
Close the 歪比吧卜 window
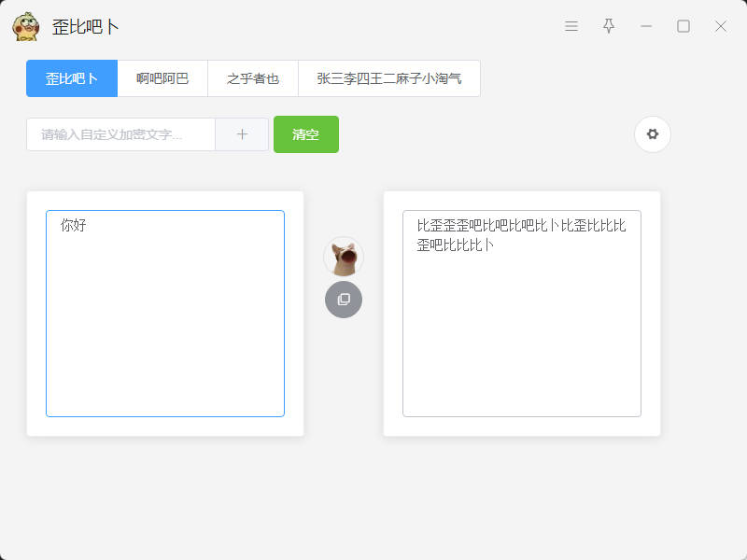[x=721, y=26]
